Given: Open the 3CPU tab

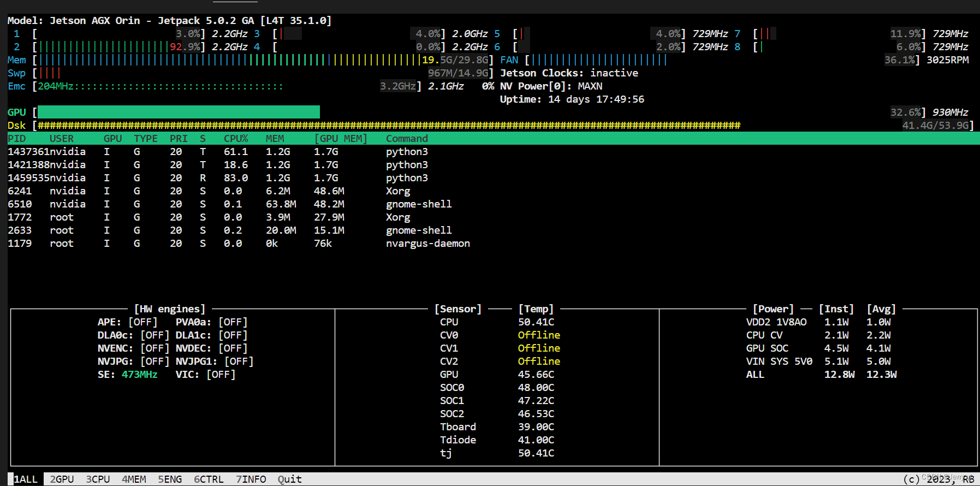Looking at the screenshot, I should pyautogui.click(x=98, y=479).
